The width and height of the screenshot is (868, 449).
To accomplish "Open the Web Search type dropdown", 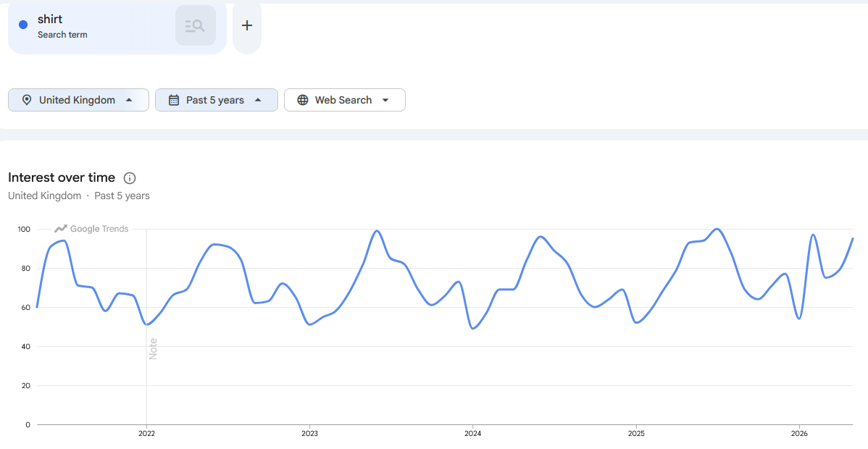I will point(345,100).
